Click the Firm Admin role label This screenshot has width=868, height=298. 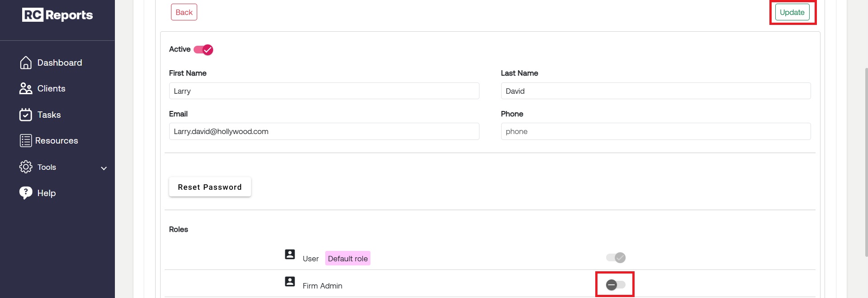(323, 286)
